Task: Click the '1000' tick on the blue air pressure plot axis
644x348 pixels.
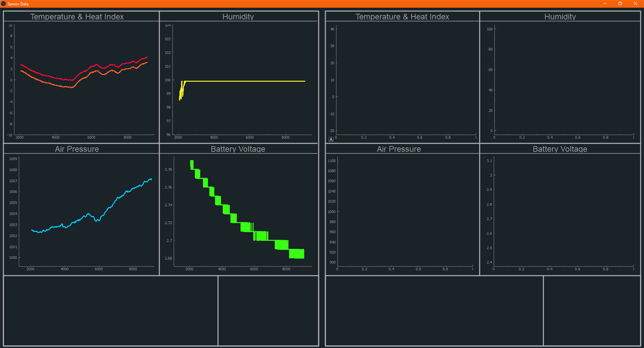Action: 13,258
